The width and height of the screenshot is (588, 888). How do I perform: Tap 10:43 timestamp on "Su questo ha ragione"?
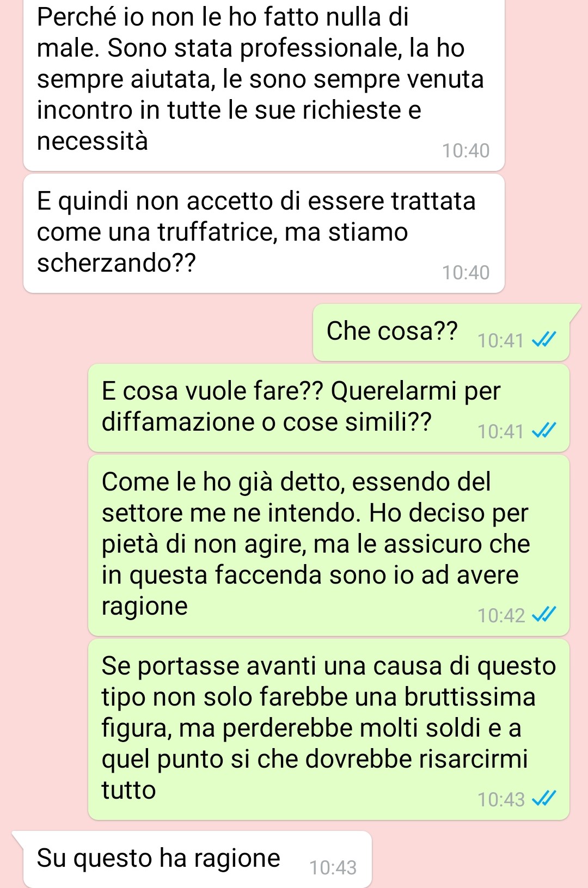(x=333, y=867)
